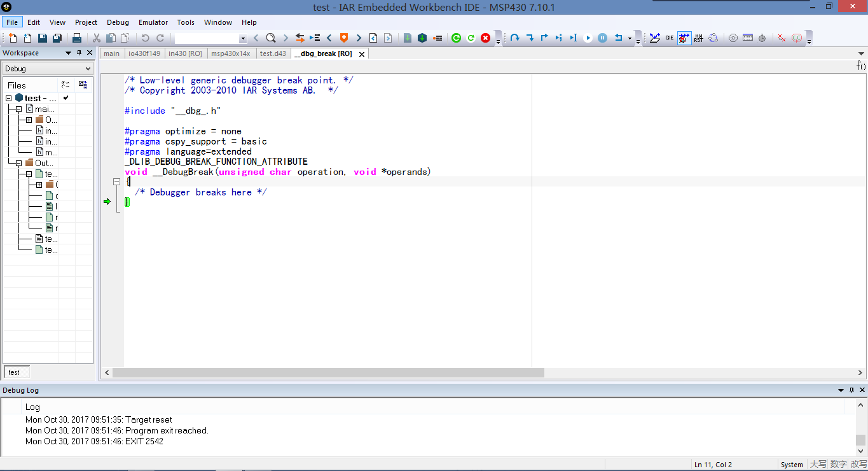Click the green Restart Debugger icon
868x471 pixels.
click(x=456, y=38)
